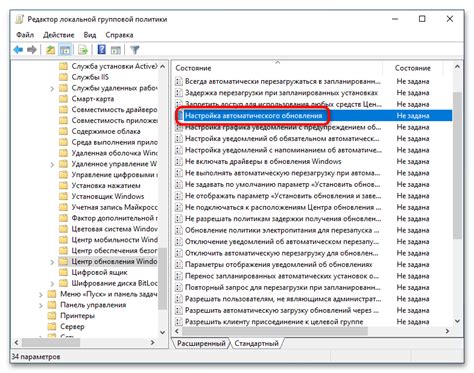This screenshot has width=474, height=373.
Task: Click the tree pane scroll up arrow
Action: pyautogui.click(x=162, y=66)
